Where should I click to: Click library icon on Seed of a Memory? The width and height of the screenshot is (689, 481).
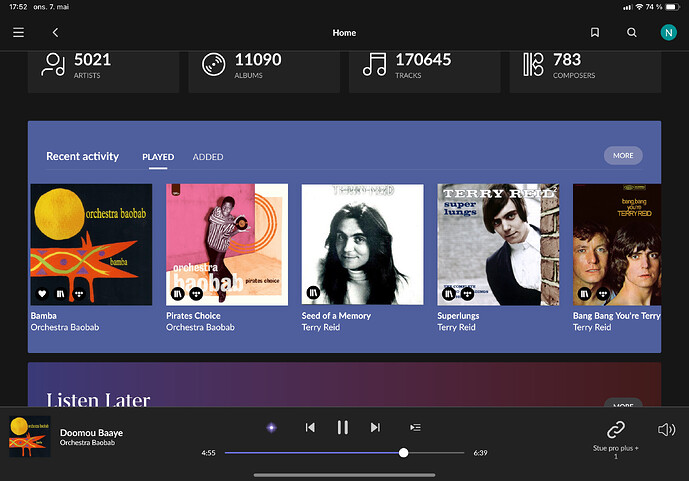pos(313,293)
